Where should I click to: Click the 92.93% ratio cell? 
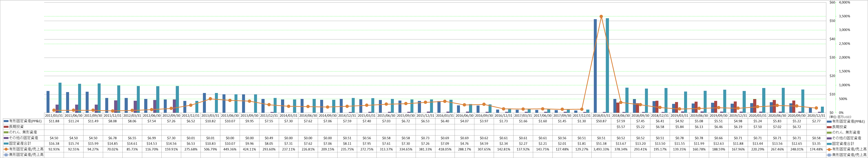(54, 149)
